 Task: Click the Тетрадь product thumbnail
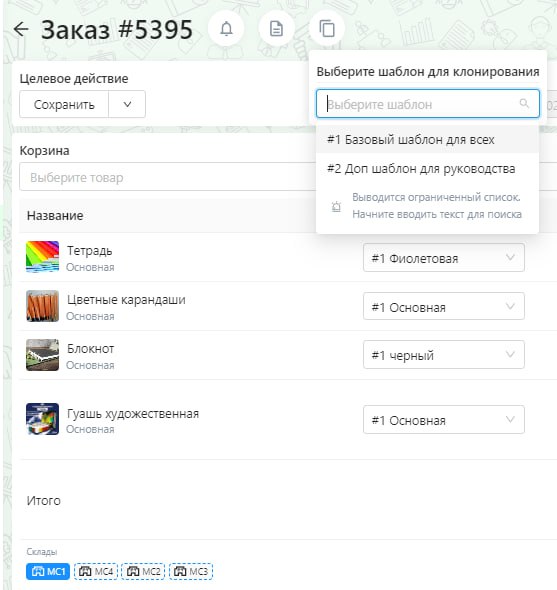[43, 257]
